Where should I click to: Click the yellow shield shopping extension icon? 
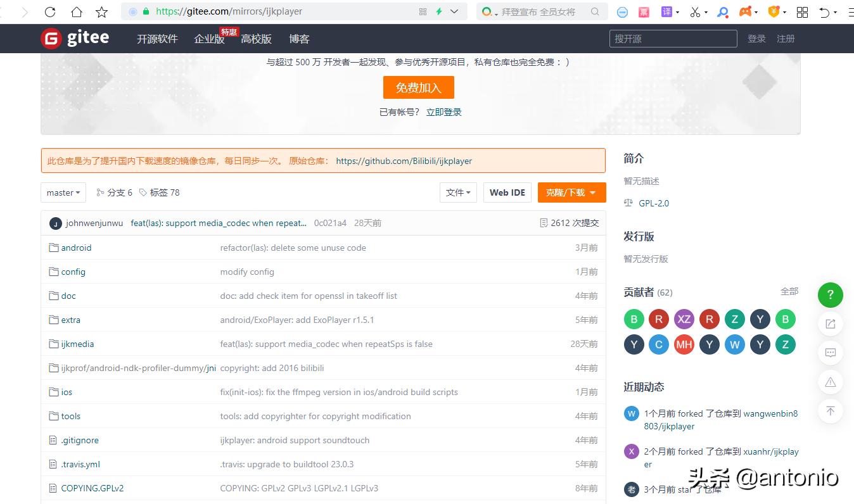click(774, 11)
